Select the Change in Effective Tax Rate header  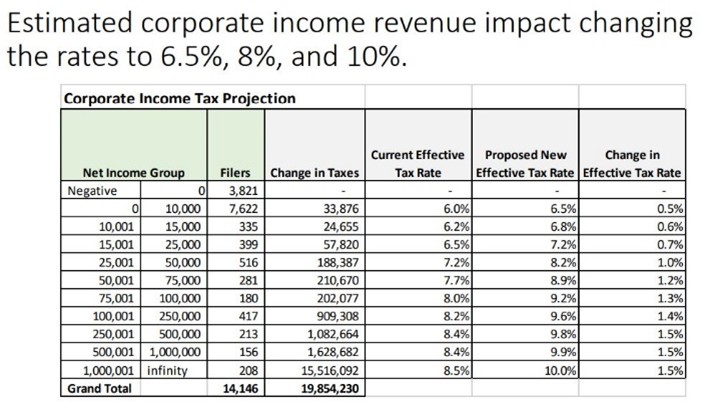click(x=632, y=145)
